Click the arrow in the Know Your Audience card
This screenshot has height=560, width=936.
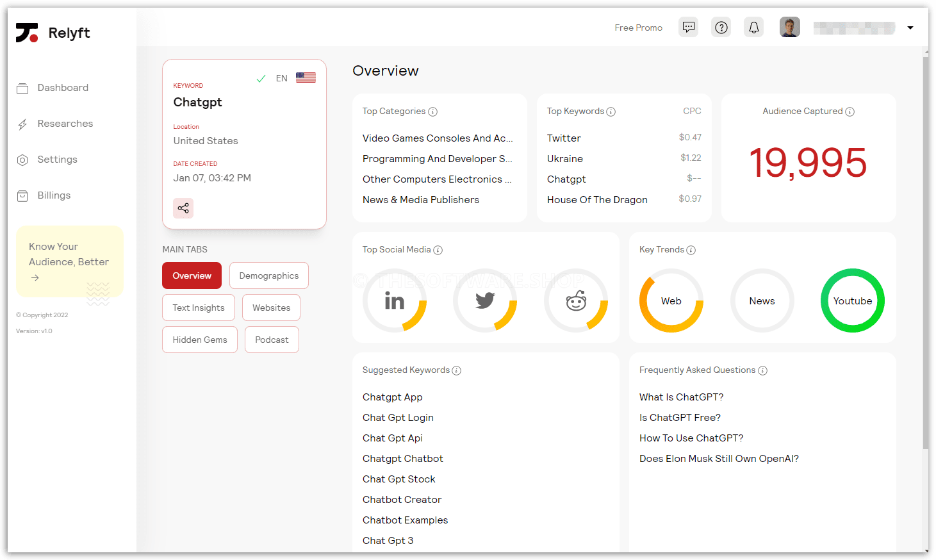(x=35, y=277)
